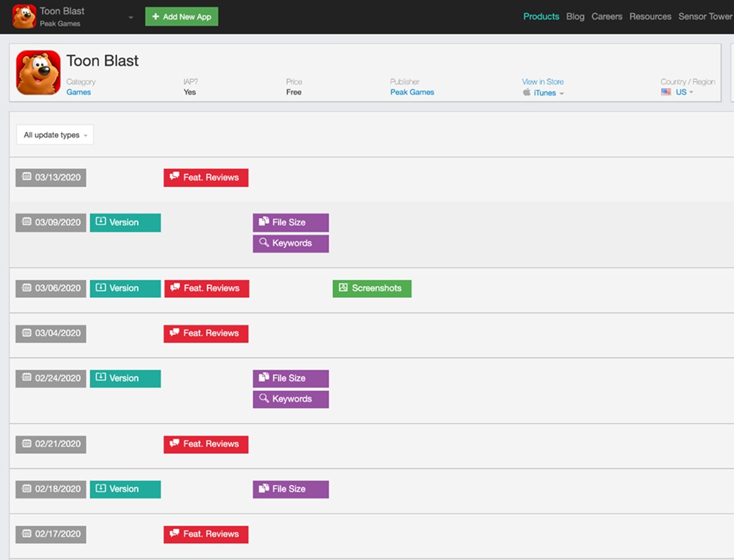This screenshot has height=560, width=734.
Task: Click the Version badge for 03/06/2020
Action: [x=125, y=288]
